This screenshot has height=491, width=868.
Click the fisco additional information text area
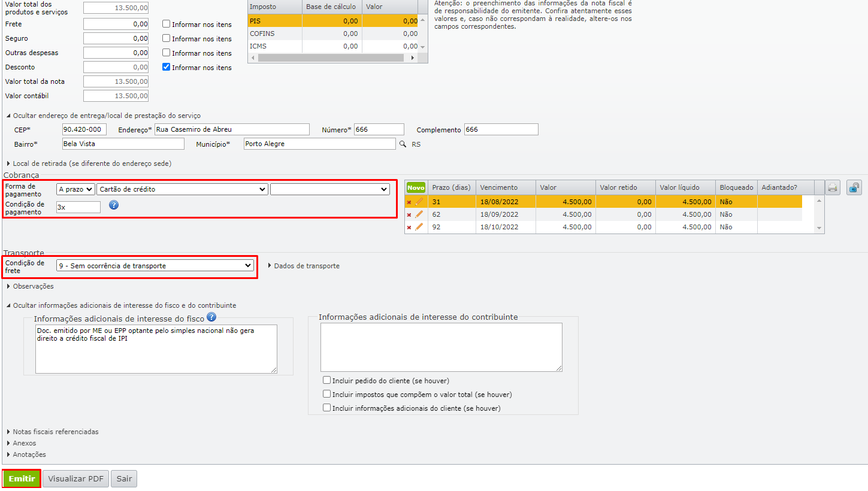coord(156,349)
